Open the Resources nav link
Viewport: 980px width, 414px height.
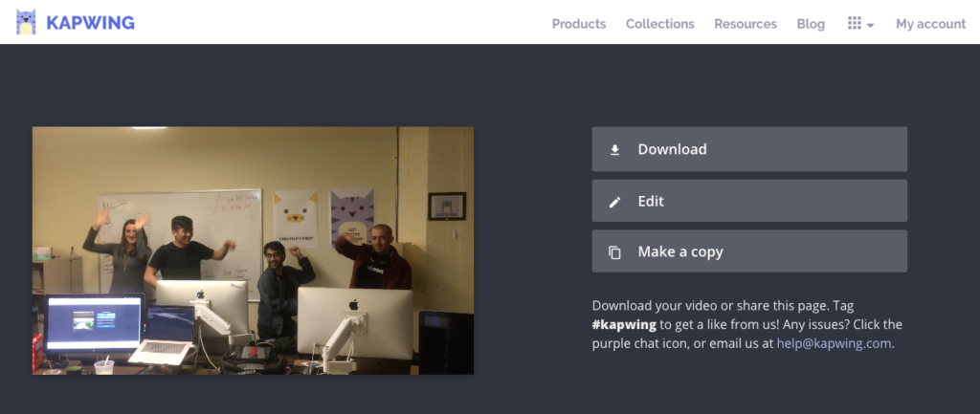coord(745,24)
